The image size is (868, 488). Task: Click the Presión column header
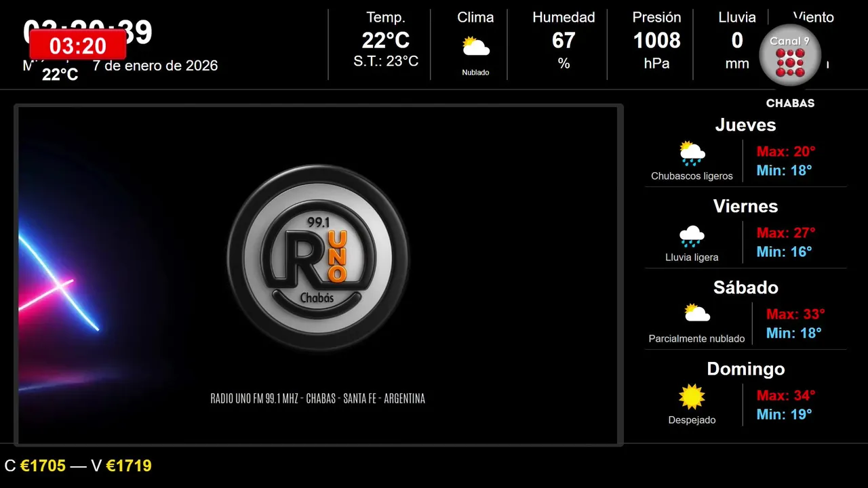click(656, 18)
